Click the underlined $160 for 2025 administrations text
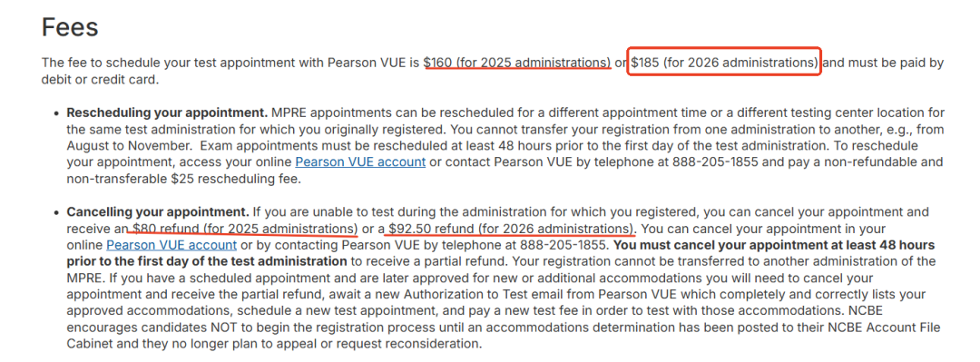980x362 pixels. coord(517,63)
